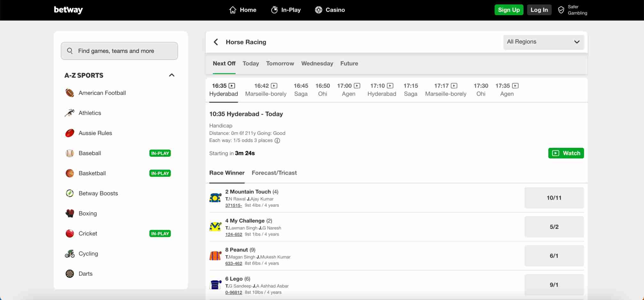Select the 16:42 Marseille-borely race
Viewport: 644px width, 300px height.
[x=266, y=90]
